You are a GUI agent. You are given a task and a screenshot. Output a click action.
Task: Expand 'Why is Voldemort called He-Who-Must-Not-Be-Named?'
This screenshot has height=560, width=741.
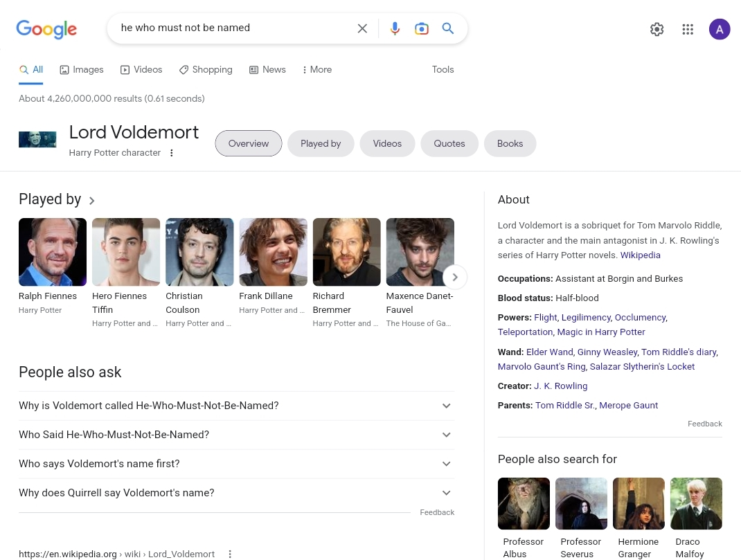[236, 406]
